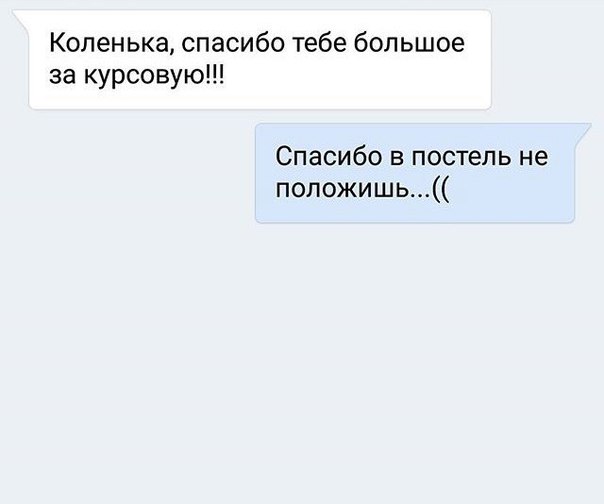Click the word "постель" in sent message
604x504 pixels.
pos(462,156)
